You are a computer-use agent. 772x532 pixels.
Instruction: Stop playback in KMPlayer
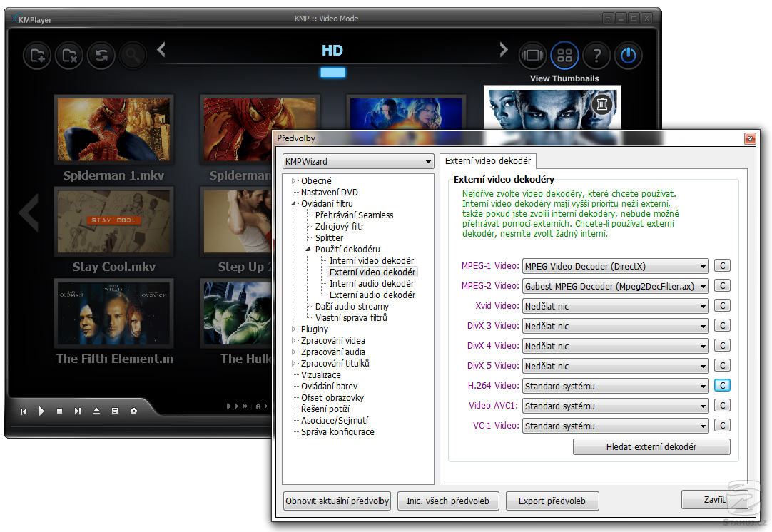pos(59,411)
